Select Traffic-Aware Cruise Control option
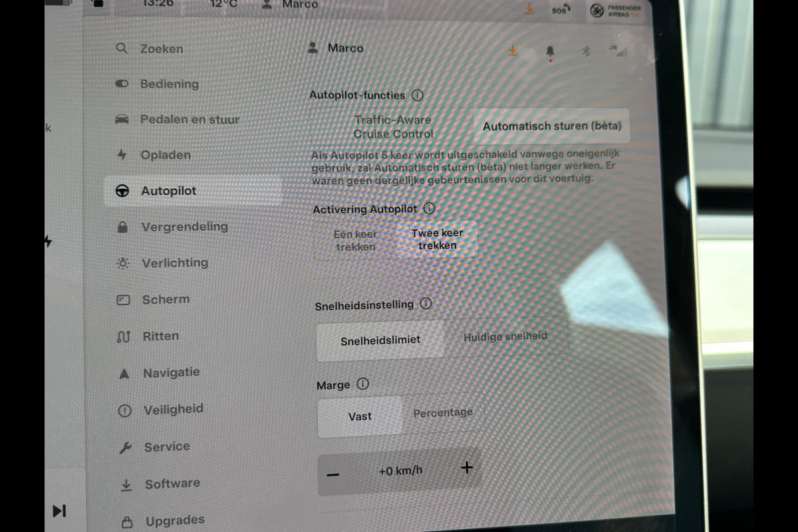The width and height of the screenshot is (798, 532). point(392,126)
